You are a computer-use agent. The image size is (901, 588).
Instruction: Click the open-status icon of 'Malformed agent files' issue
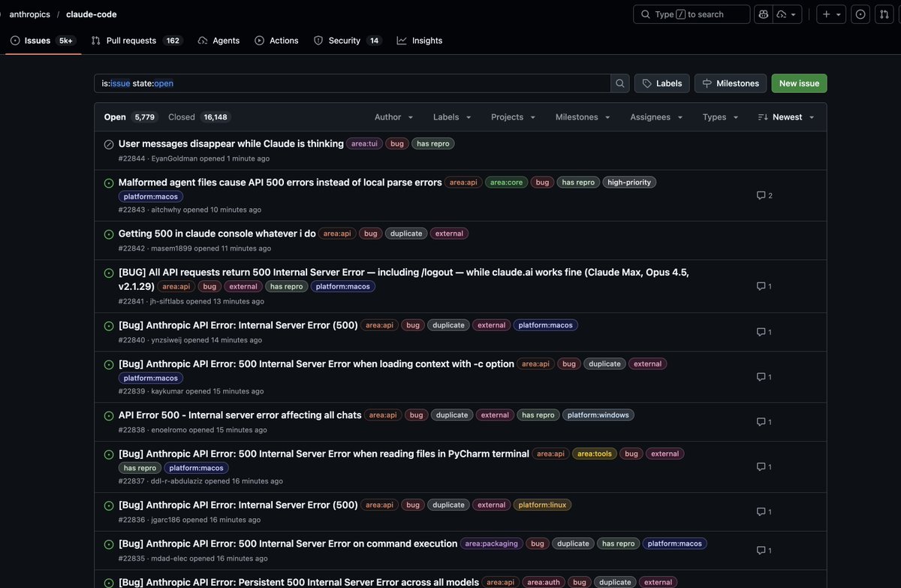coord(109,182)
